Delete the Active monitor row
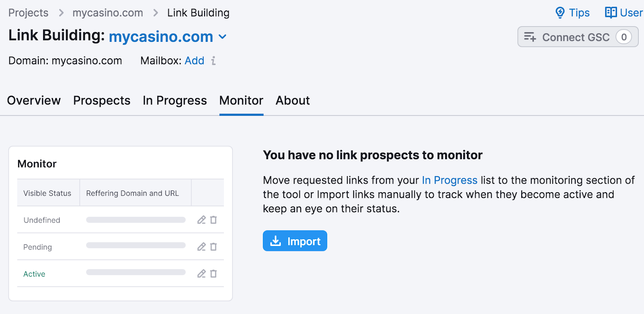 tap(214, 273)
